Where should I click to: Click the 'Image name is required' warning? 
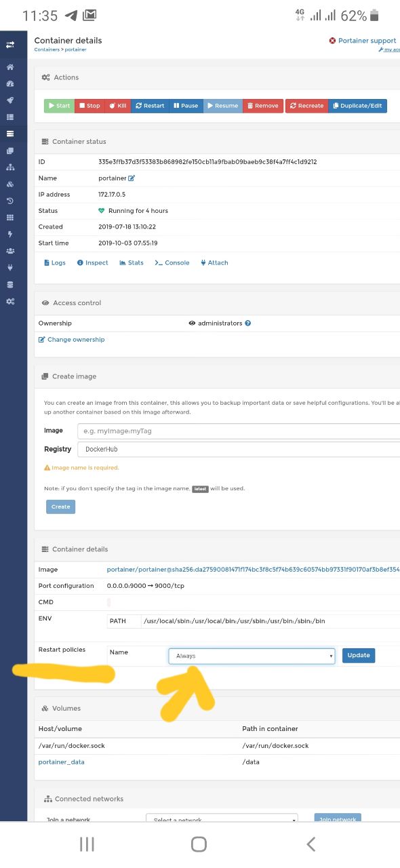pos(81,468)
